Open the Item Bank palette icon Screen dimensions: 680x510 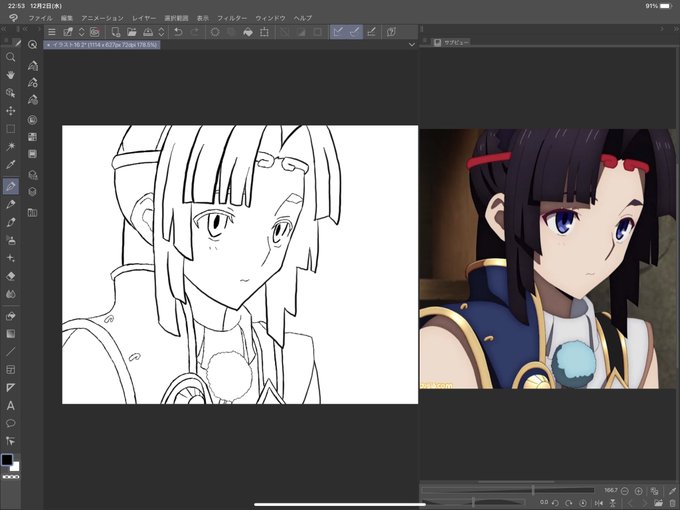[x=33, y=212]
